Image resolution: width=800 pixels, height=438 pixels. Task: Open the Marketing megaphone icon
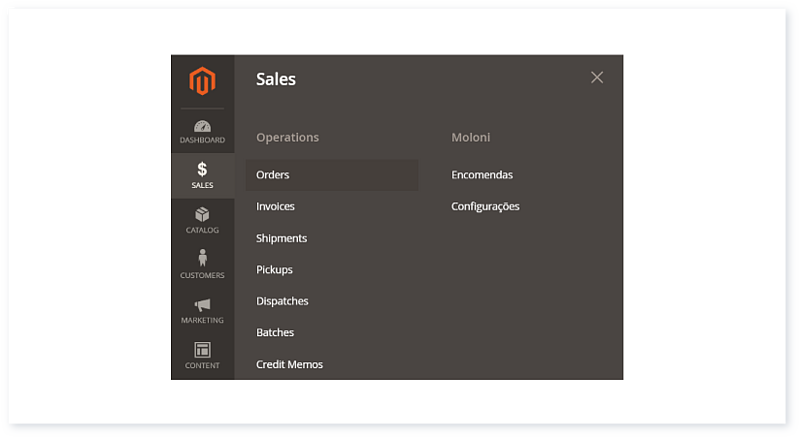pos(203,305)
